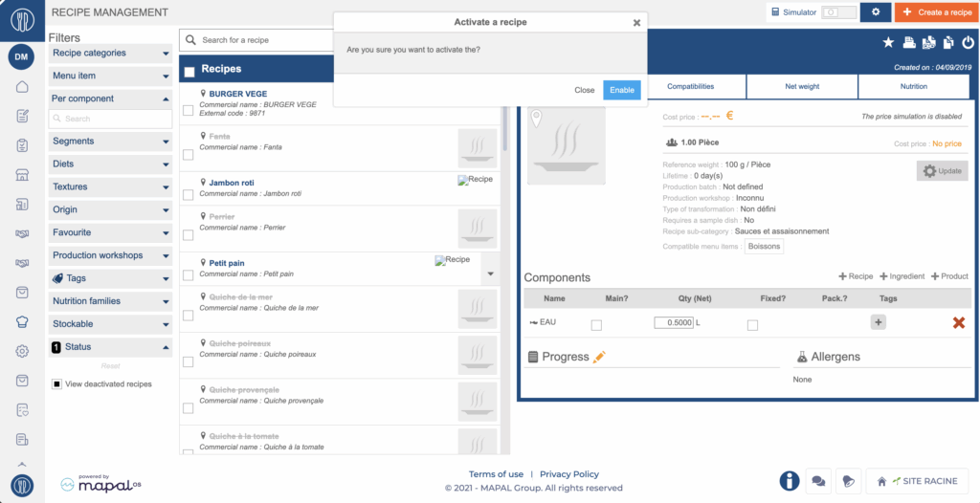Check the Quiche de la mer checkbox
The image size is (980, 503).
pyautogui.click(x=188, y=316)
